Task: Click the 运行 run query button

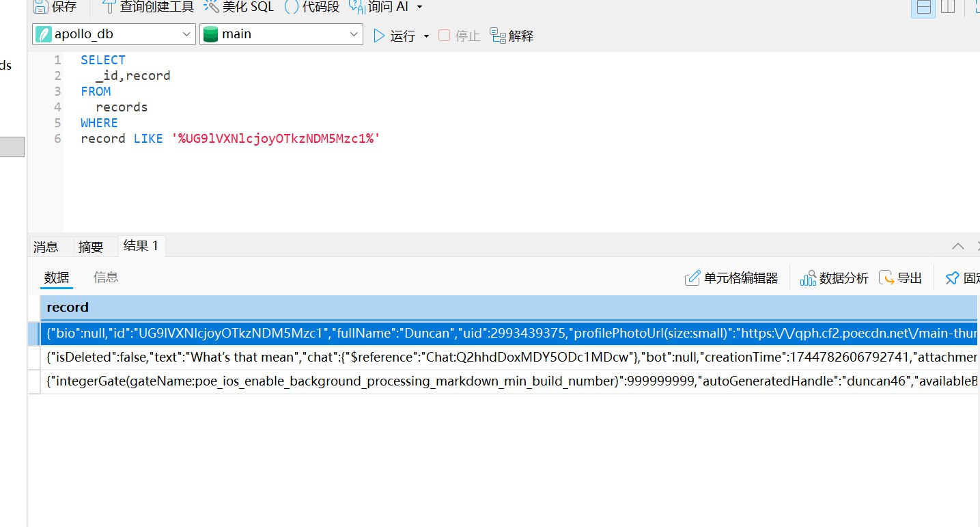Action: click(x=395, y=36)
